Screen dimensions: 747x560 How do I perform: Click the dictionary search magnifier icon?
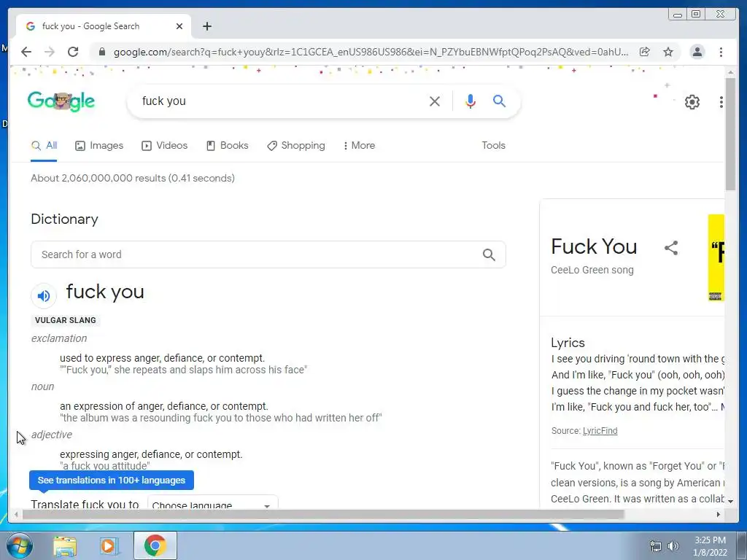coord(489,254)
